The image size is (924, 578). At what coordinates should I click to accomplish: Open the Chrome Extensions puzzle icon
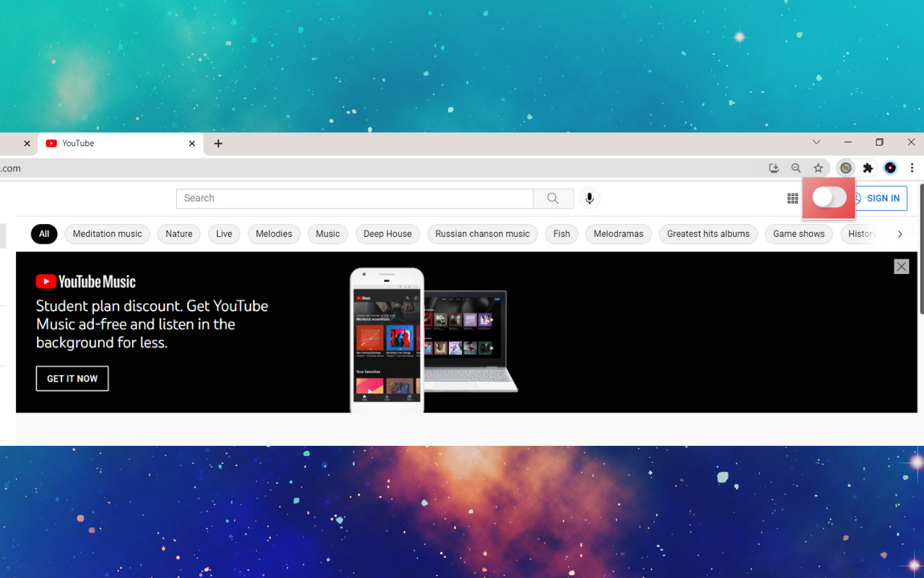[868, 168]
